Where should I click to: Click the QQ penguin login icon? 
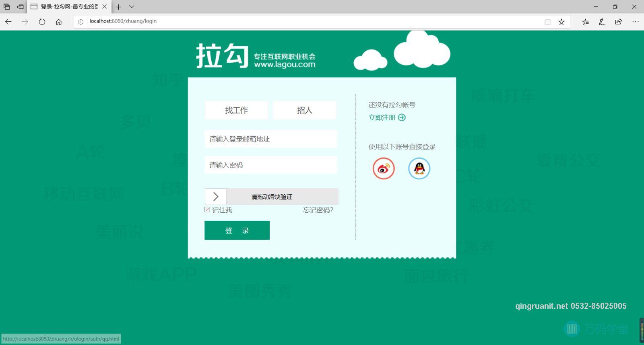click(x=419, y=168)
